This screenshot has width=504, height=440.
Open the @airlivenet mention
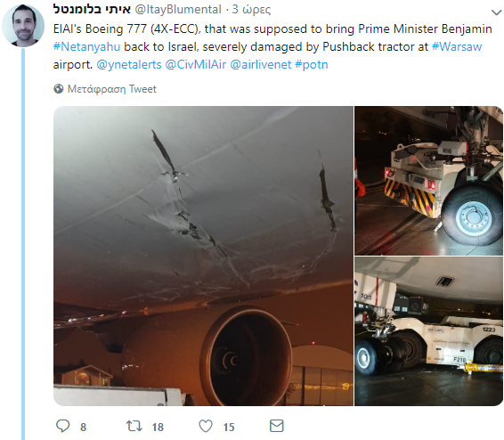coord(261,65)
